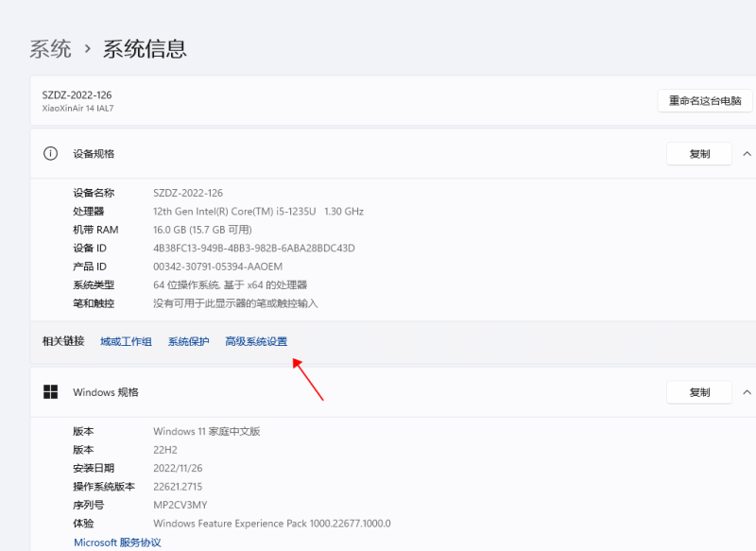This screenshot has height=551, width=756.
Task: Click the 操作系统版本 label
Action: pos(104,487)
